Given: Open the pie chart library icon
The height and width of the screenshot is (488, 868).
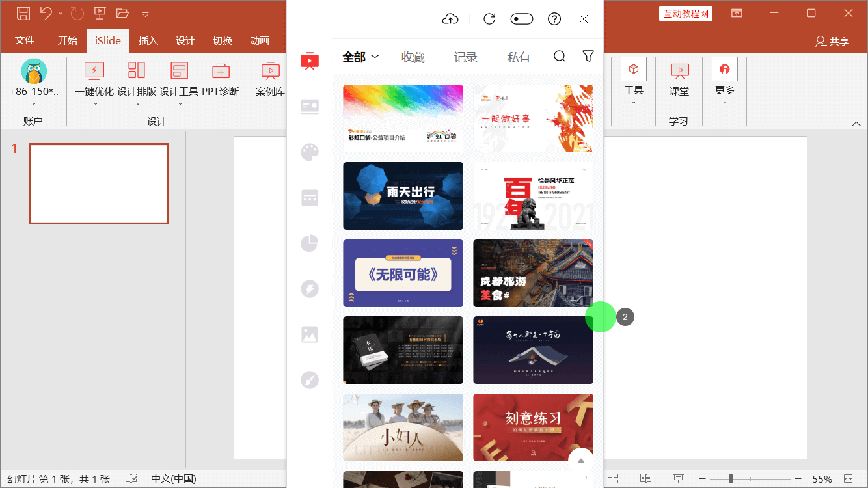Looking at the screenshot, I should (310, 243).
